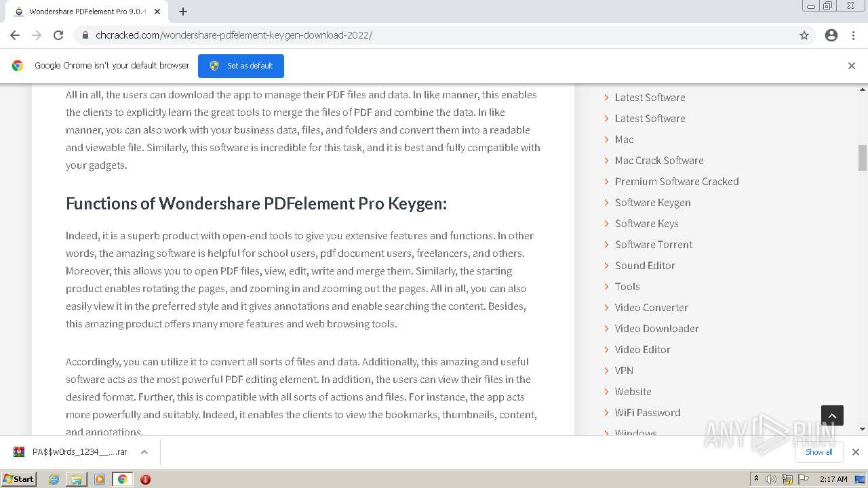Open Chrome's three-dot menu
868x488 pixels.
[853, 35]
